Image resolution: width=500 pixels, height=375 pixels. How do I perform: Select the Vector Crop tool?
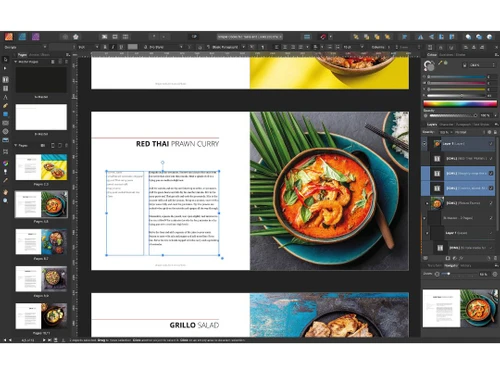5,152
